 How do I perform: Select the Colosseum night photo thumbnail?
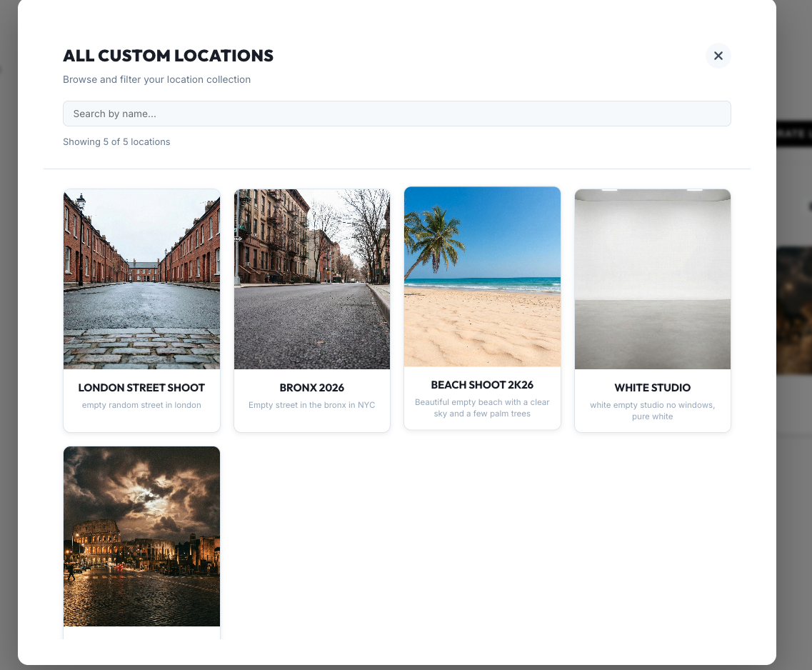coord(141,536)
